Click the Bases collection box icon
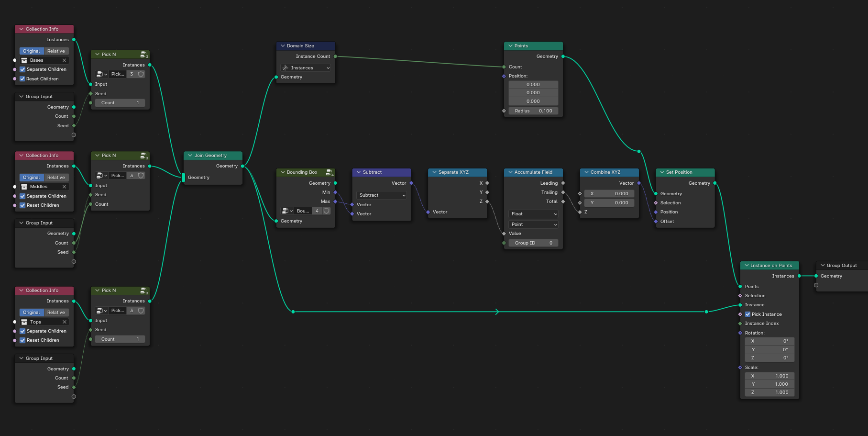The height and width of the screenshot is (436, 868). tap(24, 60)
